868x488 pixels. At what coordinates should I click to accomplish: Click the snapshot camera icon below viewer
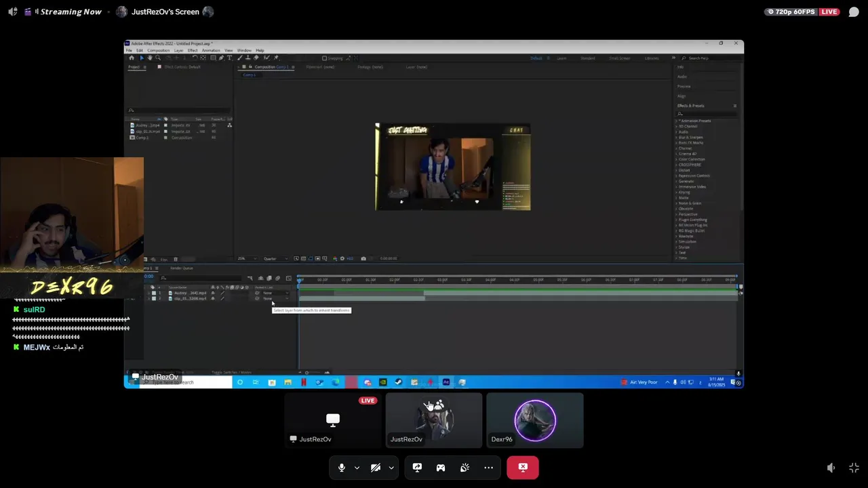363,259
